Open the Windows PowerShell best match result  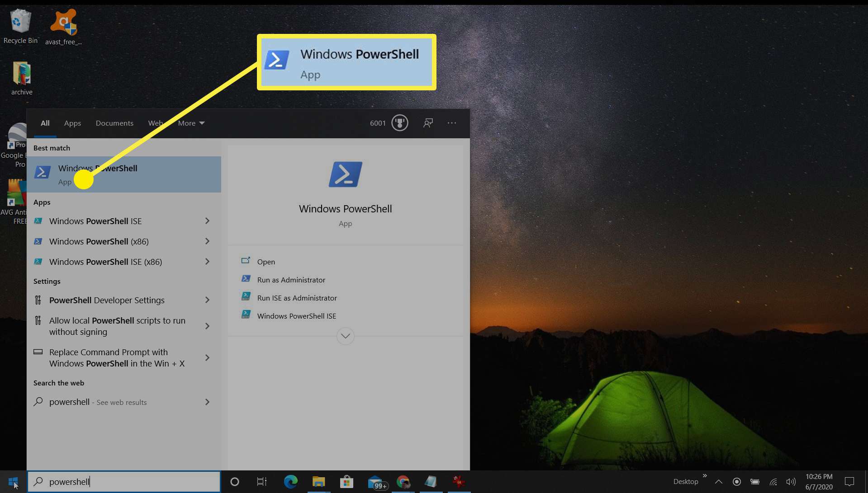(124, 174)
